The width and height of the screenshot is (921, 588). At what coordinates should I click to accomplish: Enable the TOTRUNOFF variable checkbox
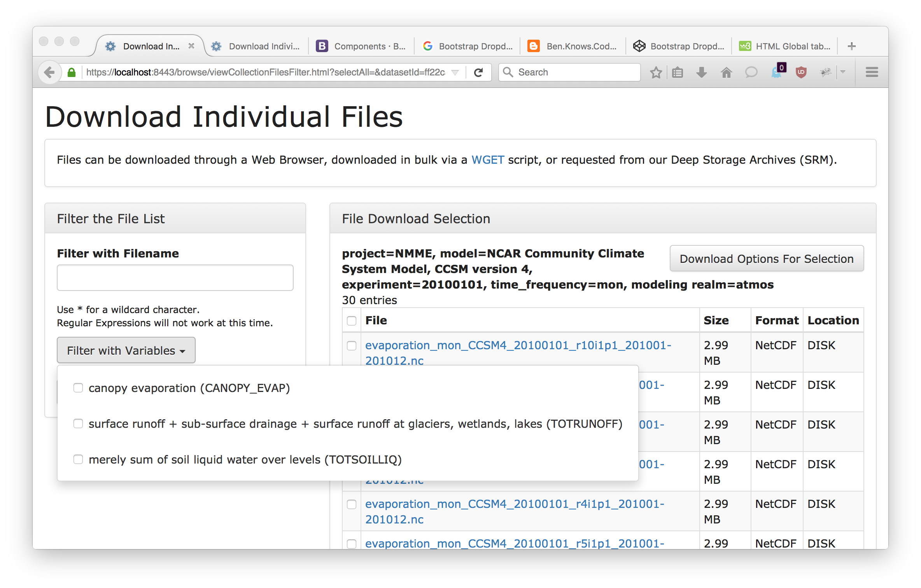[x=78, y=423]
